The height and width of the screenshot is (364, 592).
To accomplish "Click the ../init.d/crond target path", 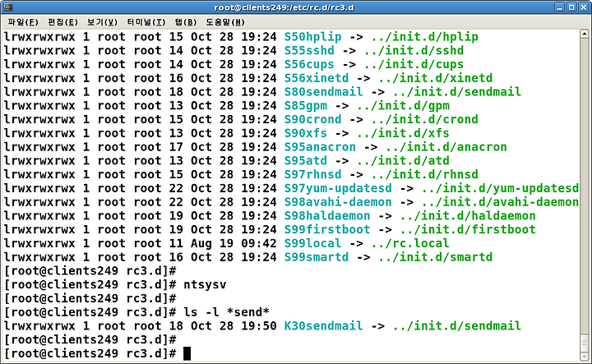I will pos(425,120).
